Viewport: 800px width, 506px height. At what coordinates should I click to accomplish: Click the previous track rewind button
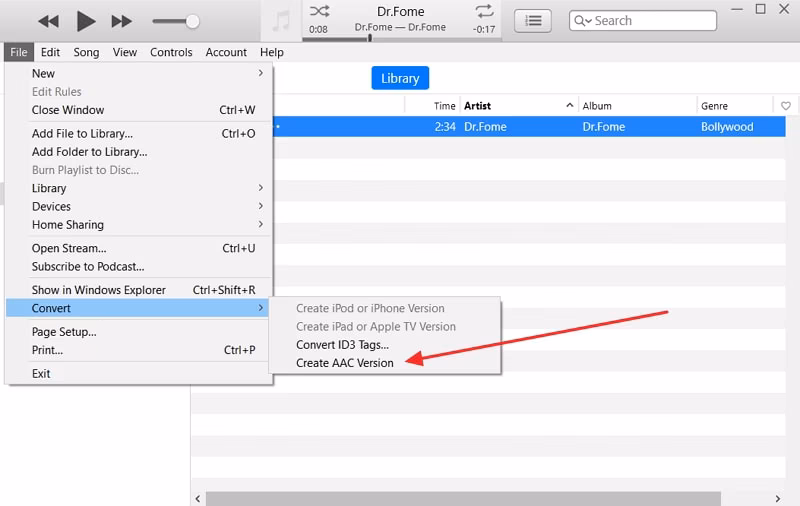coord(48,21)
